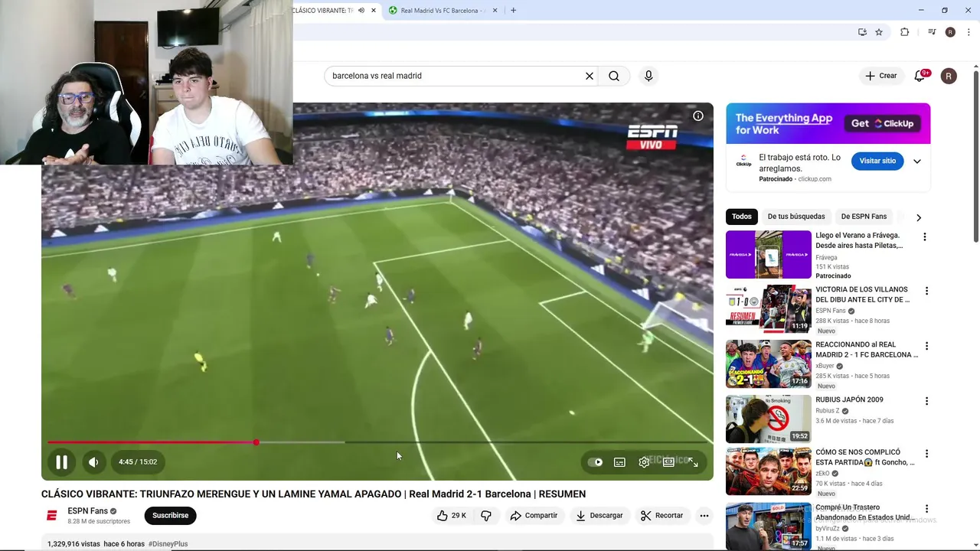Close the Real Madrid Vs FC Barcelona tab
980x551 pixels.
point(495,11)
